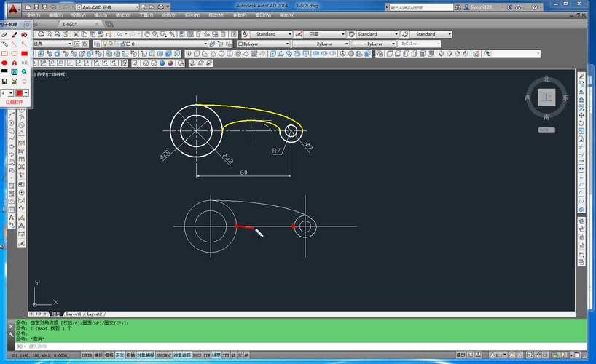Click Cut scissors icon in standard toolbar
This screenshot has height=364, width=596.
pos(76,34)
